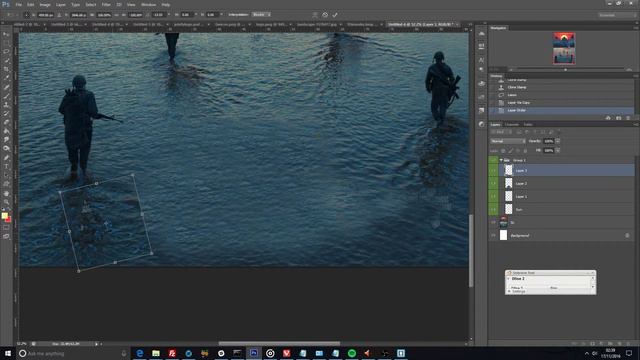Select the Move tool in toolbar

(6, 34)
